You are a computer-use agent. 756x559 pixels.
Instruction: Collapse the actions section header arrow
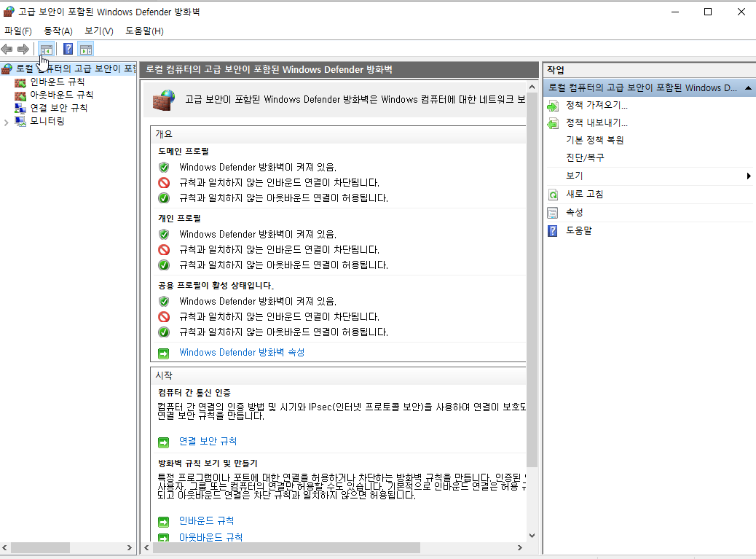pos(748,87)
